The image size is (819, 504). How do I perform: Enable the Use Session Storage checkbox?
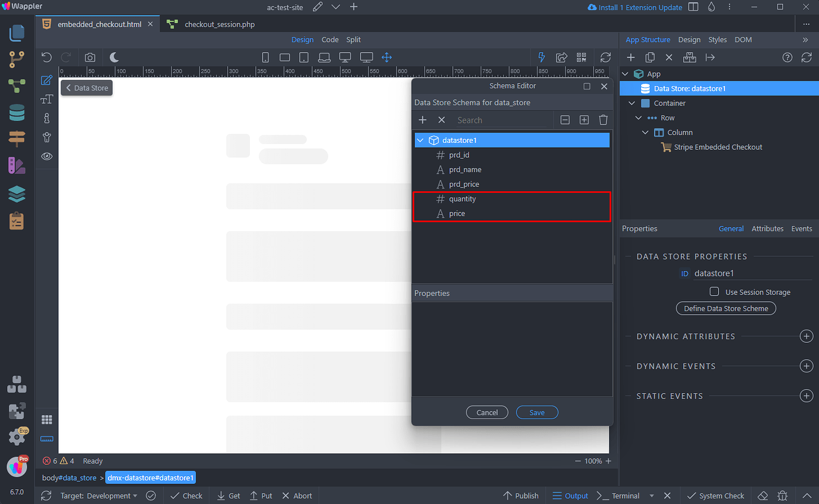point(715,291)
